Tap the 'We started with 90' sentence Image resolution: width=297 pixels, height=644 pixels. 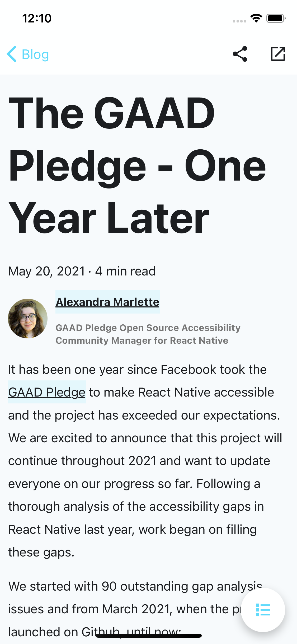coord(69,586)
